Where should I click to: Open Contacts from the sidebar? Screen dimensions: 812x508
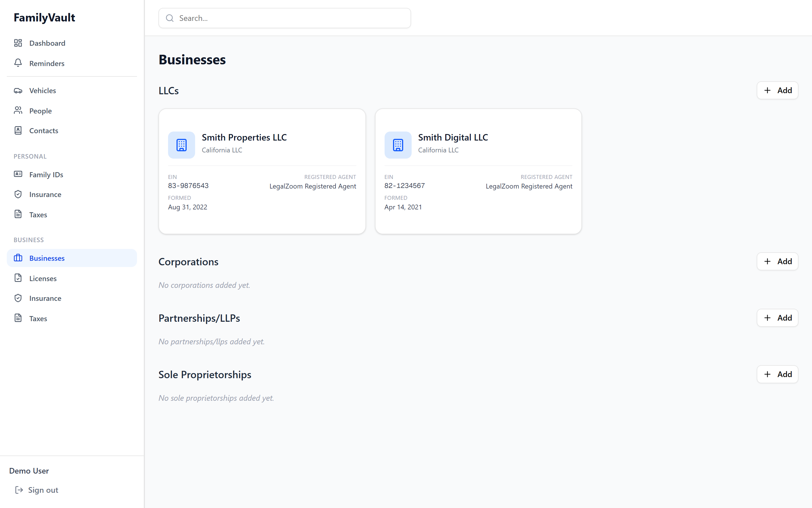(72, 130)
